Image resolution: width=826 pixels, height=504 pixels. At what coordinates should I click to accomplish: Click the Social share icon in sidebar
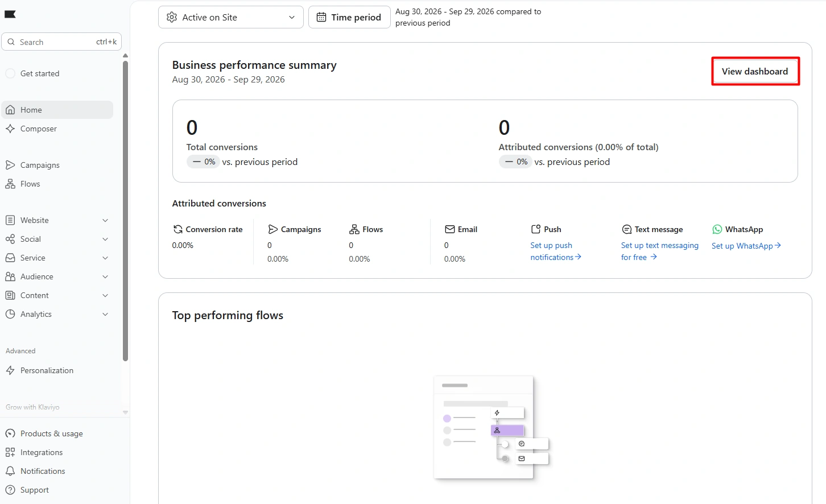click(x=10, y=239)
